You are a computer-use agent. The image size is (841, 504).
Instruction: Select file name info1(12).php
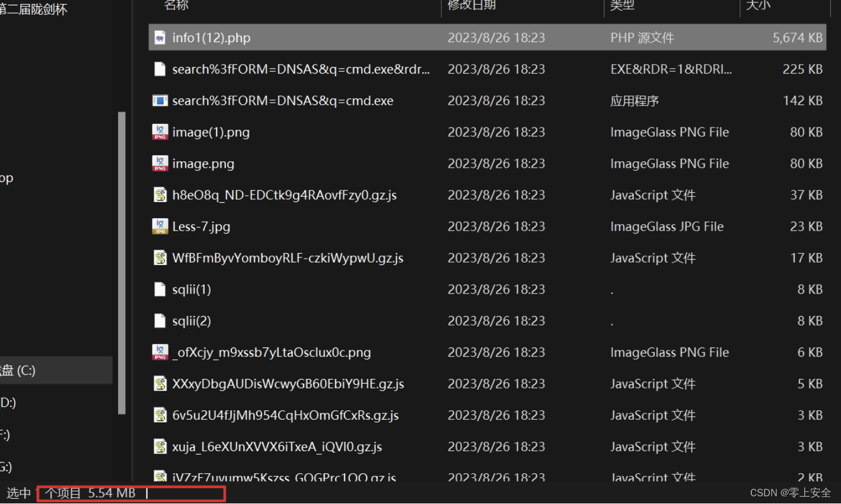click(211, 38)
